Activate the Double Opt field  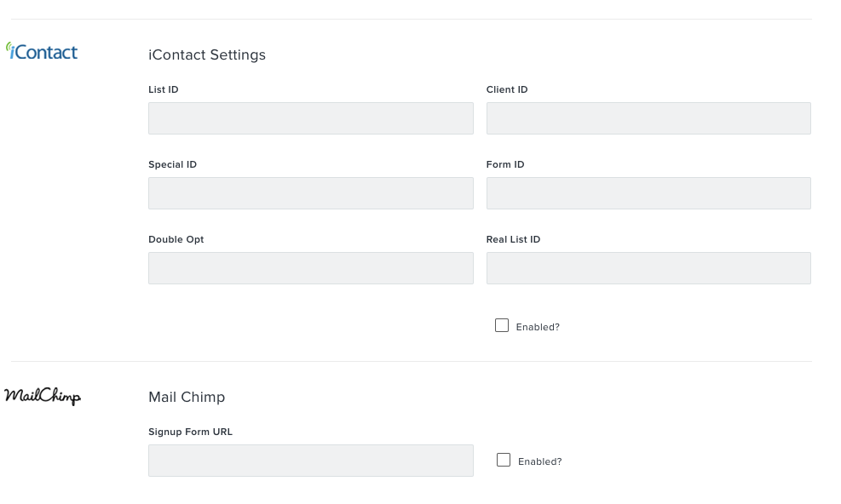point(310,268)
